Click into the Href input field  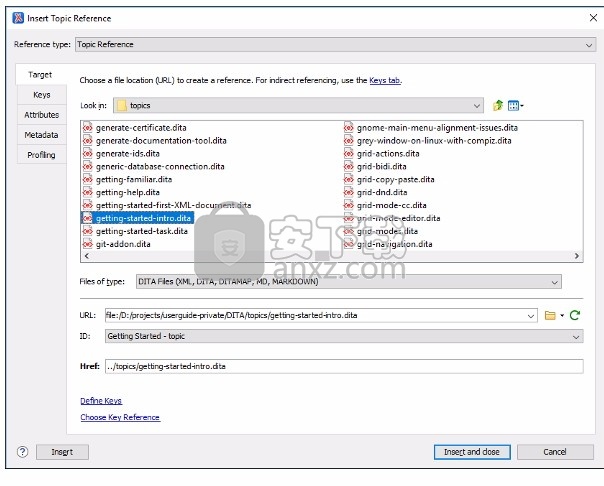[344, 366]
